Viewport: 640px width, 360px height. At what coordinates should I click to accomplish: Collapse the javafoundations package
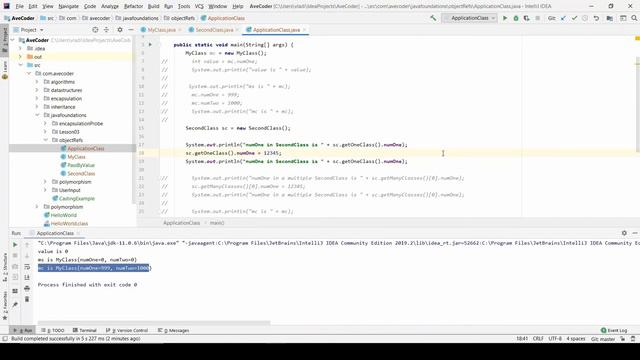click(x=37, y=115)
